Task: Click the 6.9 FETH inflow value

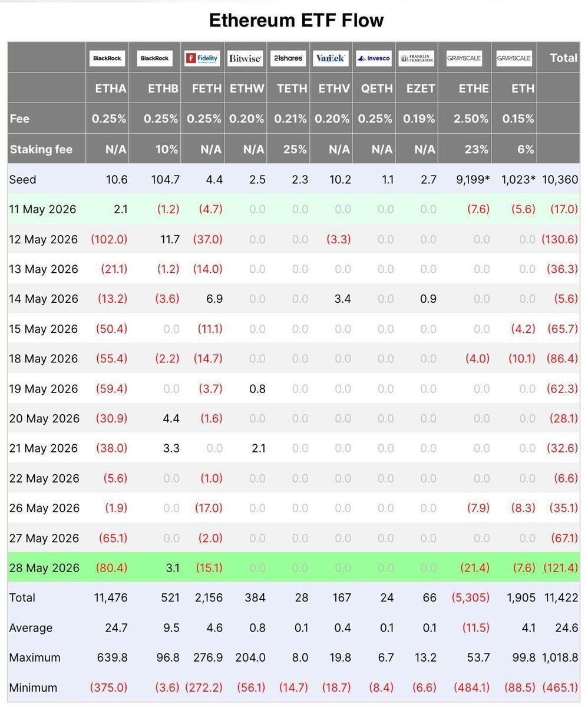Action: pyautogui.click(x=214, y=299)
